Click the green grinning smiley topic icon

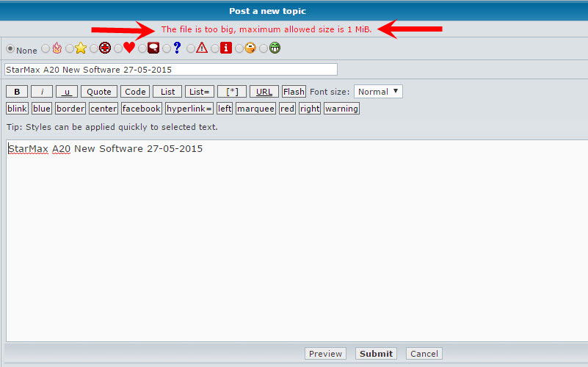click(275, 48)
